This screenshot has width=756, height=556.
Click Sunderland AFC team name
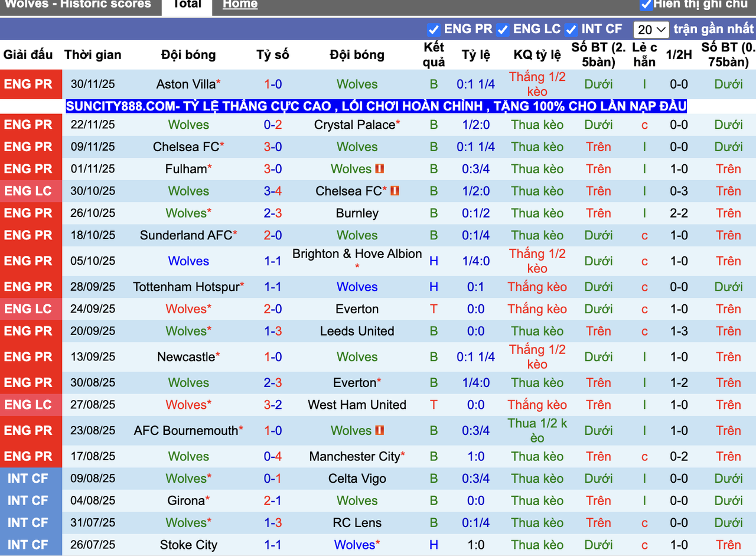(x=185, y=235)
